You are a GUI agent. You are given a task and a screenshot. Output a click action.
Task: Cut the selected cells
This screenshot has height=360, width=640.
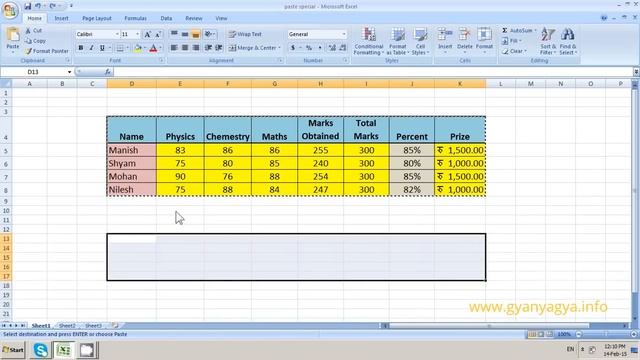34,31
